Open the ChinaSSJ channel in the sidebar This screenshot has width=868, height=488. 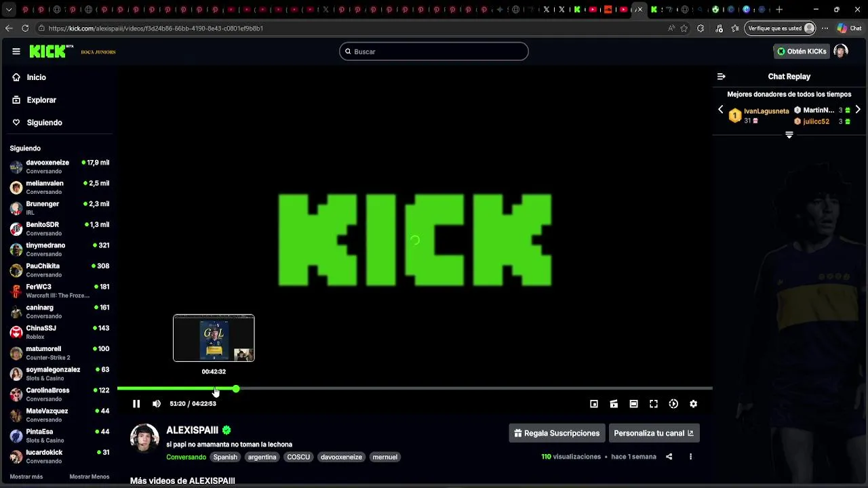click(x=60, y=332)
